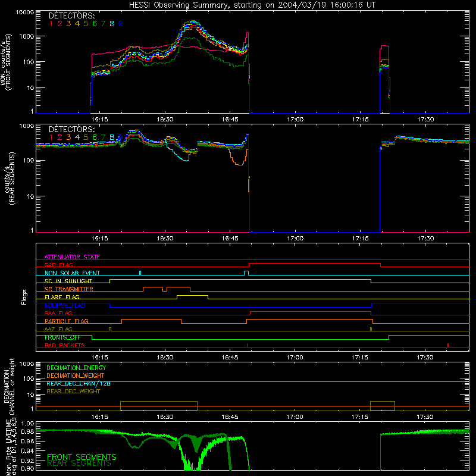Click the REAR SEGMENTS livetime legend label
476x476 pixels.
[x=79, y=464]
